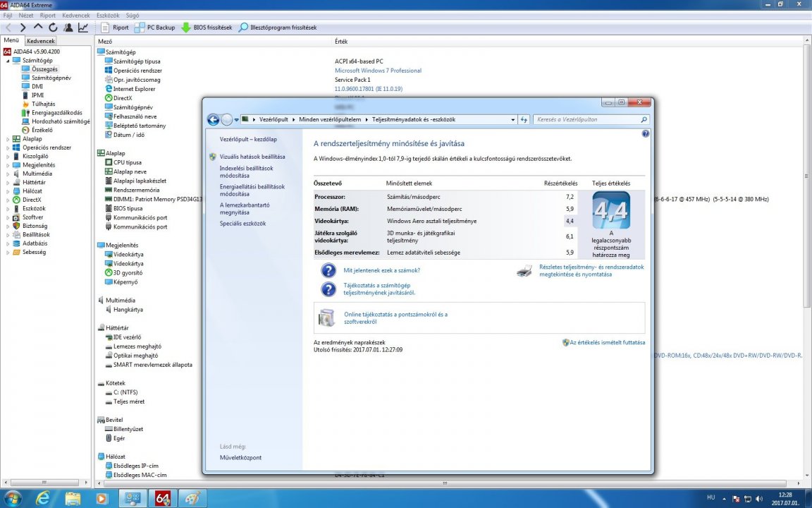Open the AIDA64 taskbar icon
The image size is (812, 508).
[163, 499]
